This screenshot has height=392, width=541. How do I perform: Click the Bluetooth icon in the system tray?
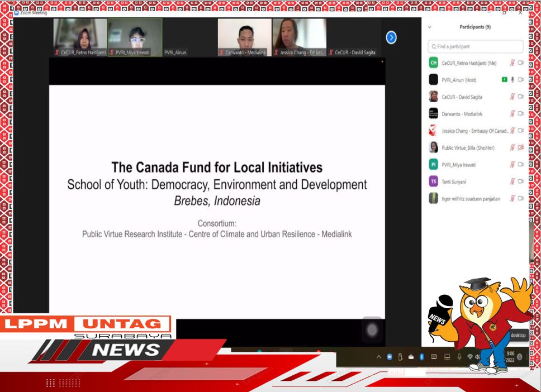(421, 357)
